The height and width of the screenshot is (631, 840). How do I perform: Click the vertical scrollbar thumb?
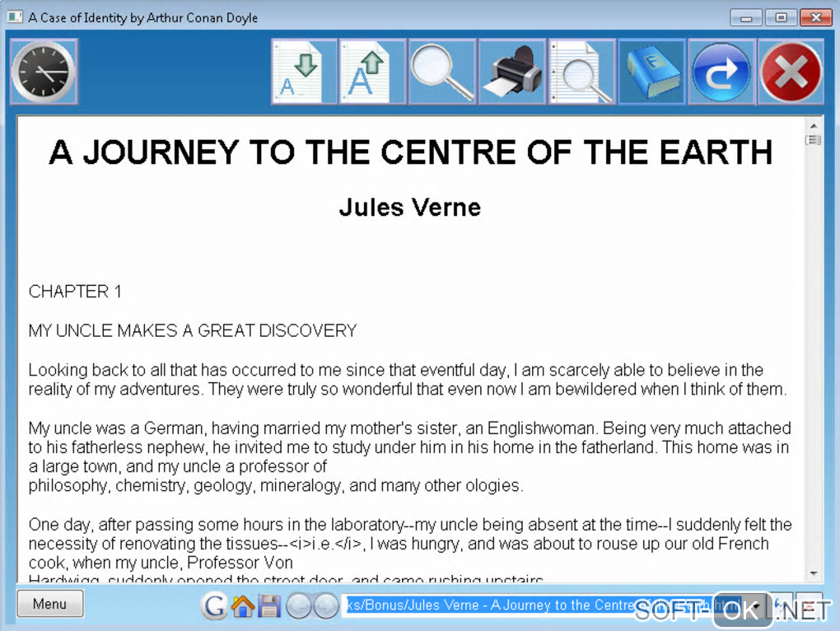814,140
